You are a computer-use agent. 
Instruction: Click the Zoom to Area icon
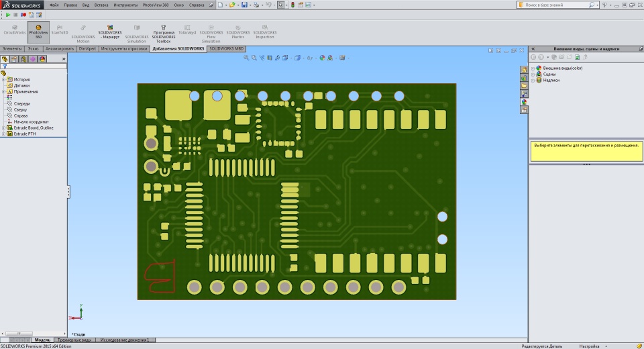click(254, 58)
